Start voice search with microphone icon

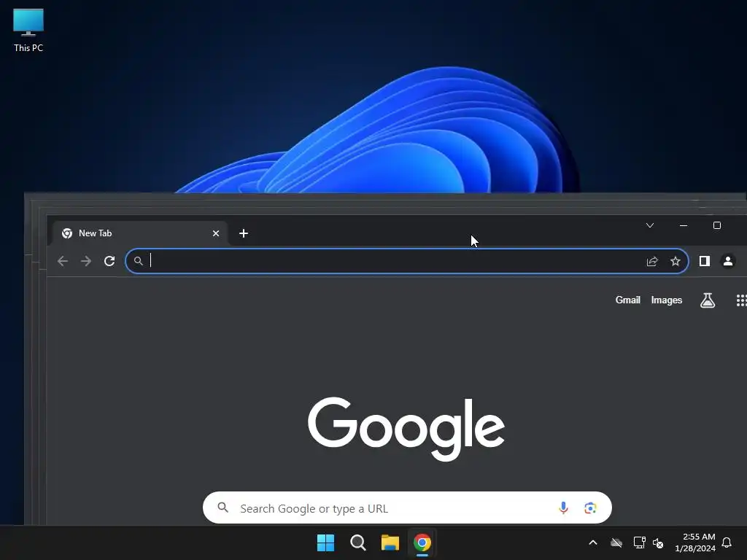[x=563, y=508]
